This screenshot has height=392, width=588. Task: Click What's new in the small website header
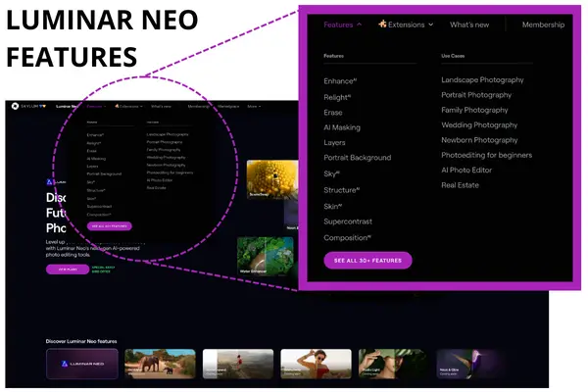(161, 107)
